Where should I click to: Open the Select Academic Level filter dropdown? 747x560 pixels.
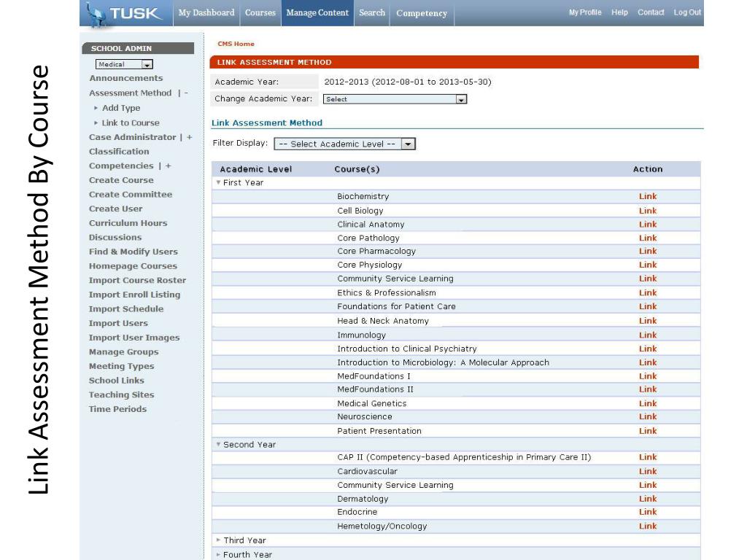coord(344,144)
